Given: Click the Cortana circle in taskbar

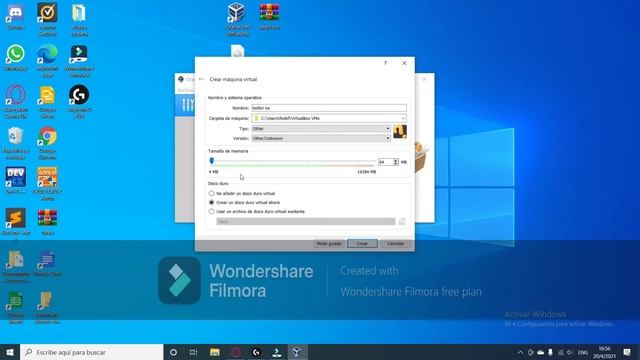Looking at the screenshot, I should click(173, 352).
